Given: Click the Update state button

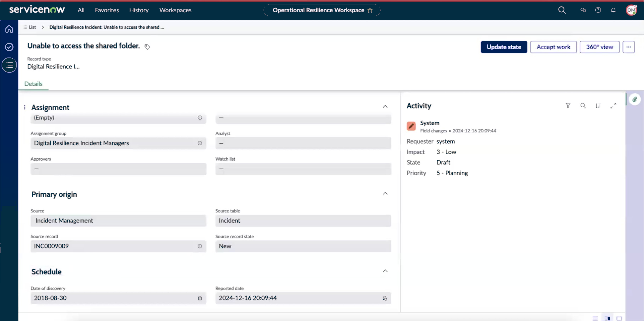Looking at the screenshot, I should click(504, 47).
